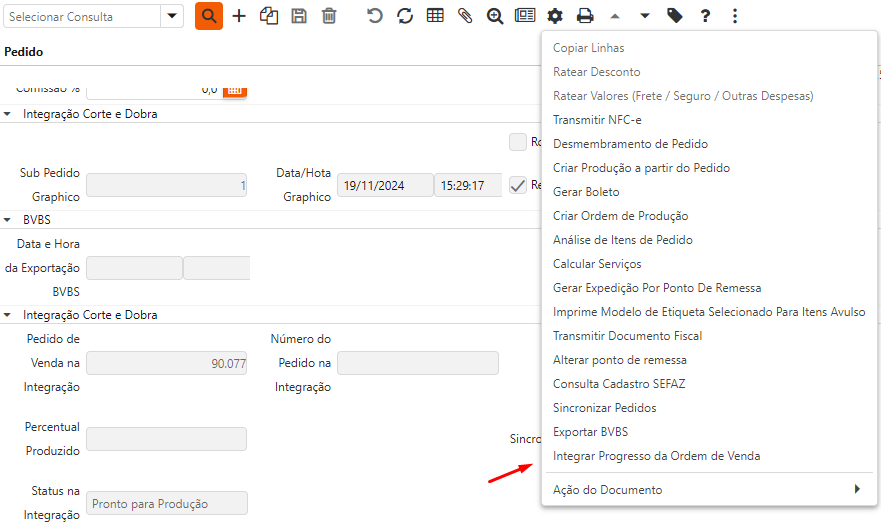
Task: Delete record using the trash icon
Action: tap(329, 16)
